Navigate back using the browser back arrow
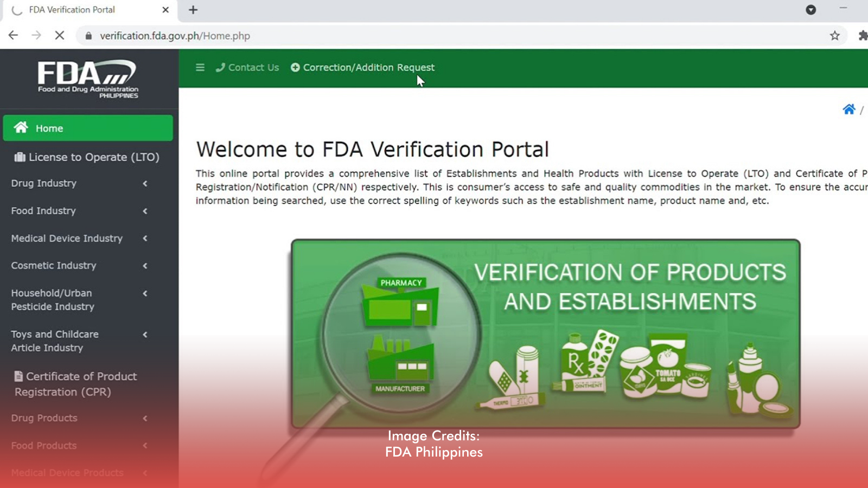The height and width of the screenshot is (488, 868). 13,35
